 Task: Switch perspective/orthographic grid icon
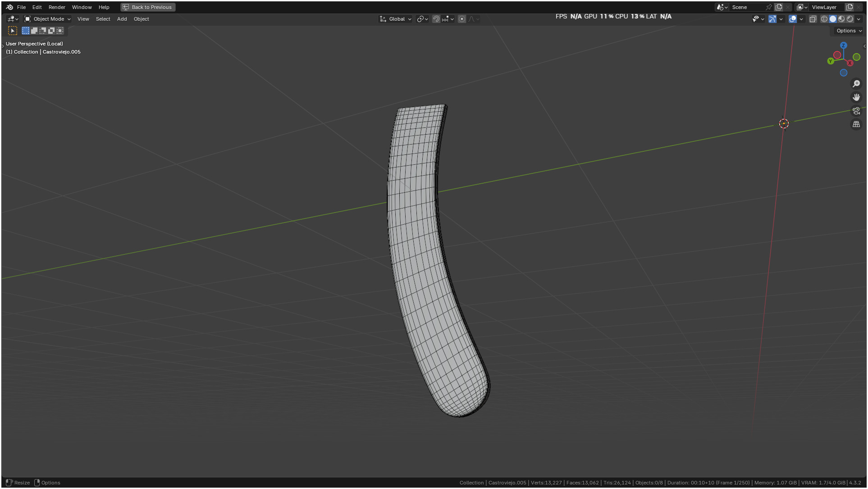[856, 124]
